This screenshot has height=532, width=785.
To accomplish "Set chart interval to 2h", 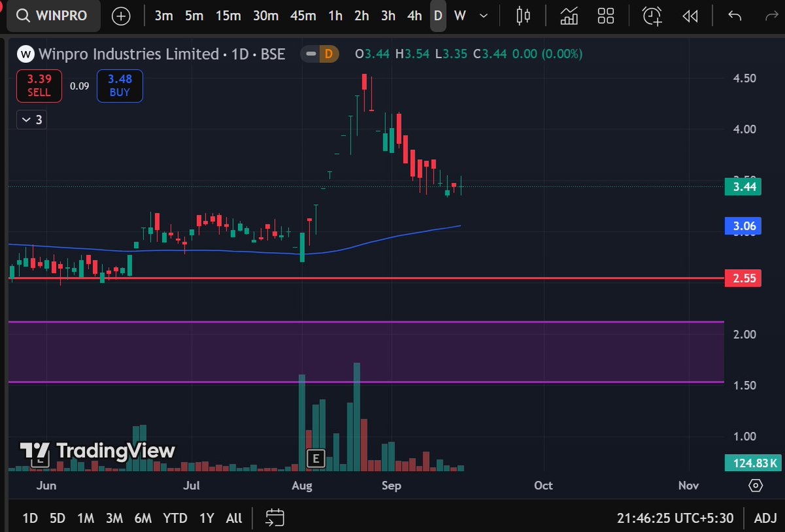I will point(362,16).
